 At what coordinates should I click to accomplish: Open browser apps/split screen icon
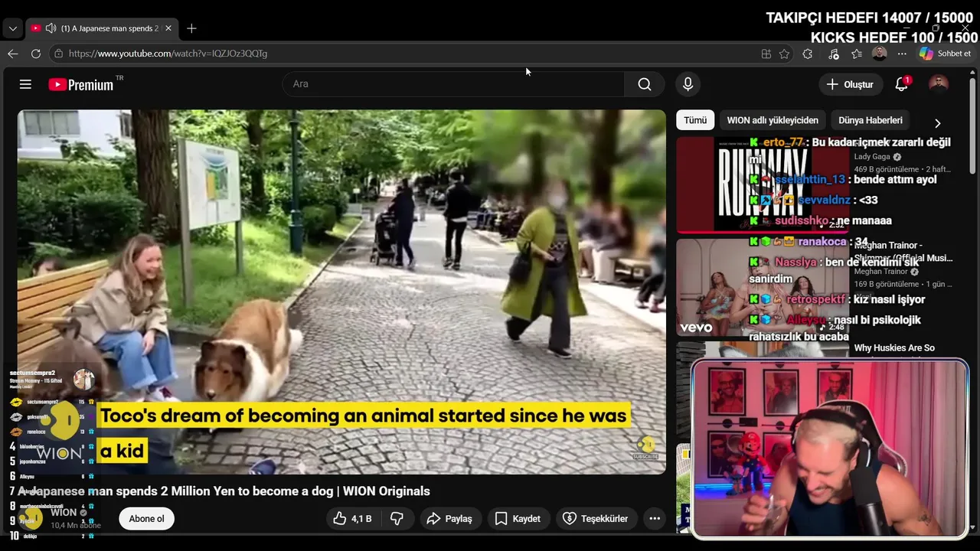[x=766, y=54]
